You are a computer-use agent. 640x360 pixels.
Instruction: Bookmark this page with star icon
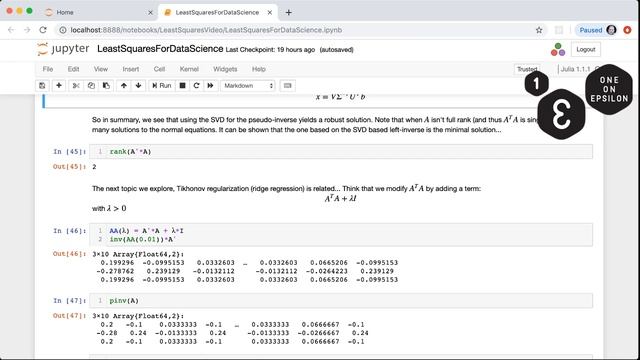(x=539, y=30)
